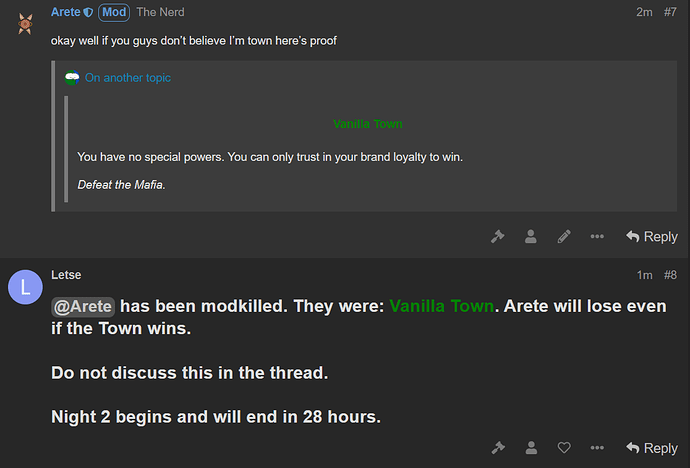
Task: Like Letse's post with the heart icon
Action: pyautogui.click(x=564, y=448)
